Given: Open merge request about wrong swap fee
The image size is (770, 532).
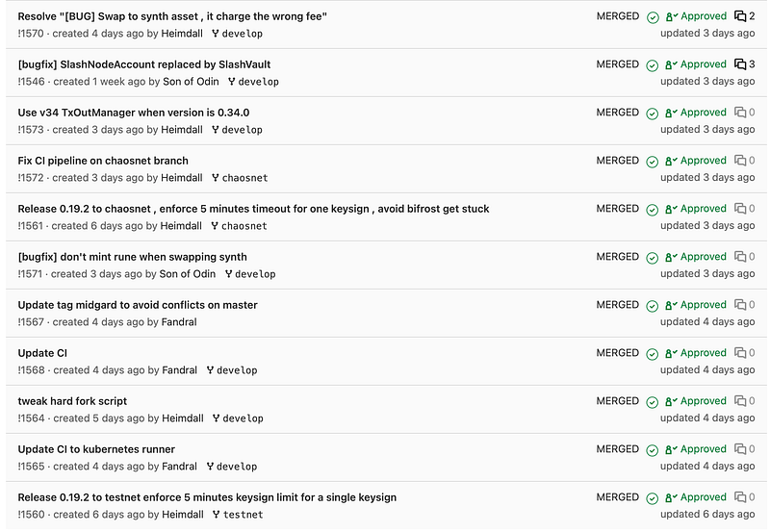Looking at the screenshot, I should (x=172, y=16).
